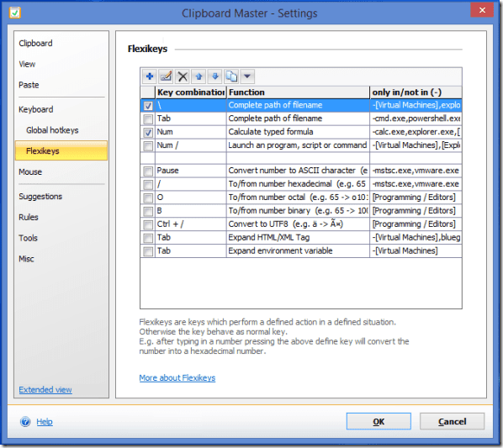Screen dimensions: 503x448
Task: Select 'Launch an program, script or command' cell
Action: point(298,145)
